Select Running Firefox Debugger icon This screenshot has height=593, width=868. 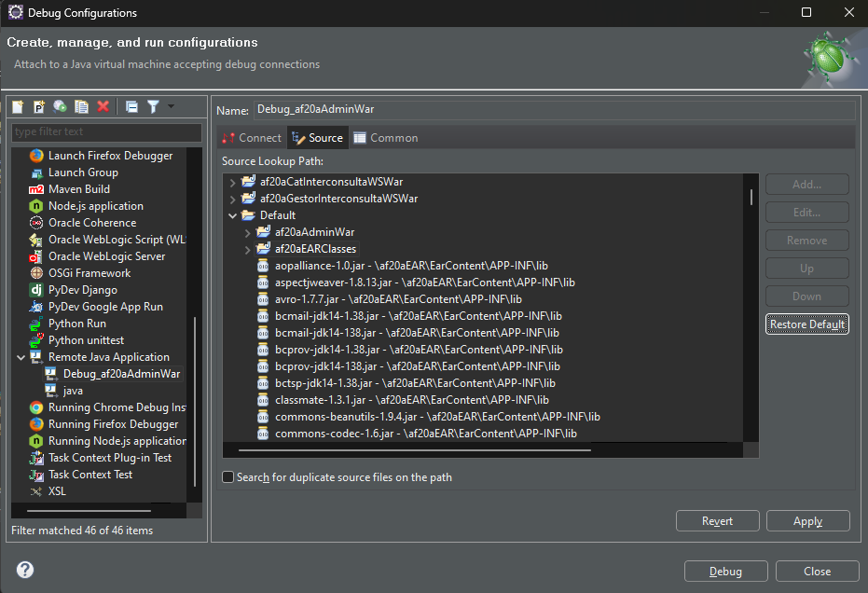point(36,424)
